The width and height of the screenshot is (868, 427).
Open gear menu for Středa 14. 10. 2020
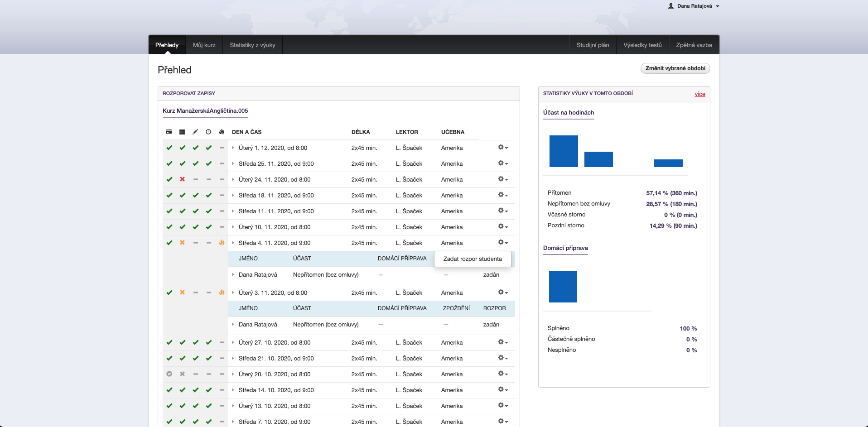click(503, 390)
